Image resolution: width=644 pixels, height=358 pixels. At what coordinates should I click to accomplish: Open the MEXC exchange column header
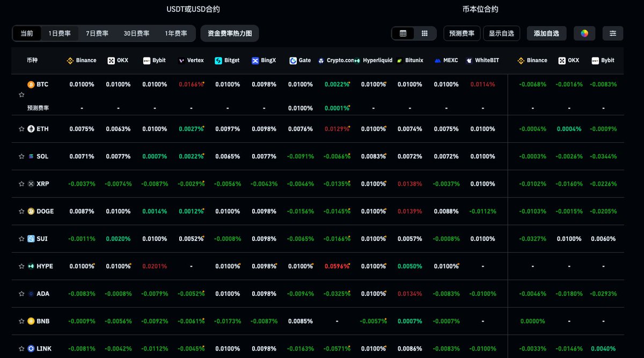click(x=447, y=61)
